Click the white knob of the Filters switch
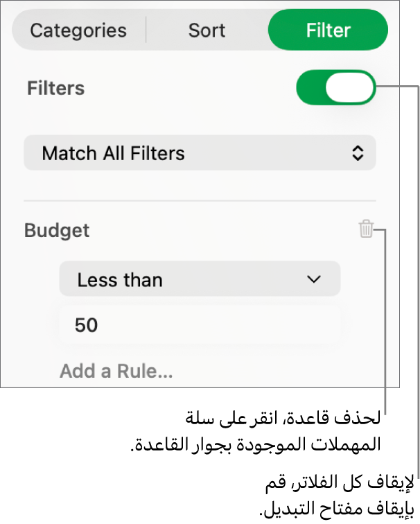Viewport: 420px width, 524px height. coord(349,89)
